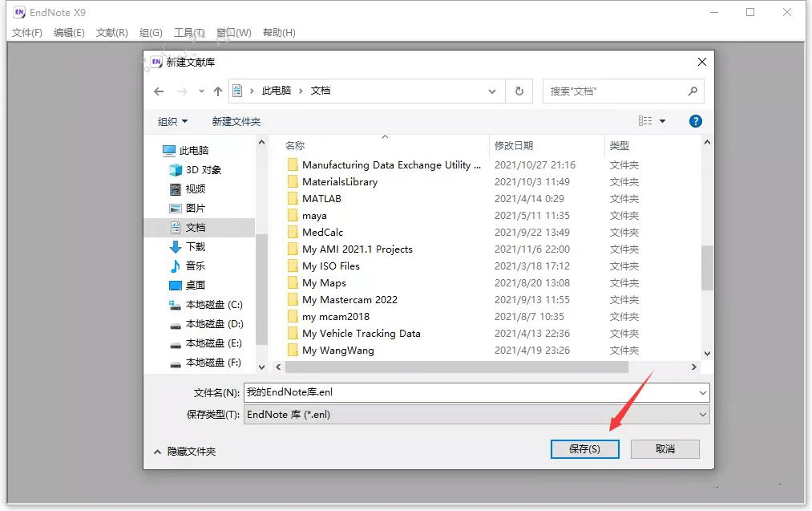Image resolution: width=812 pixels, height=511 pixels.
Task: Select the MaterialsLibrary folder icon
Action: [293, 182]
